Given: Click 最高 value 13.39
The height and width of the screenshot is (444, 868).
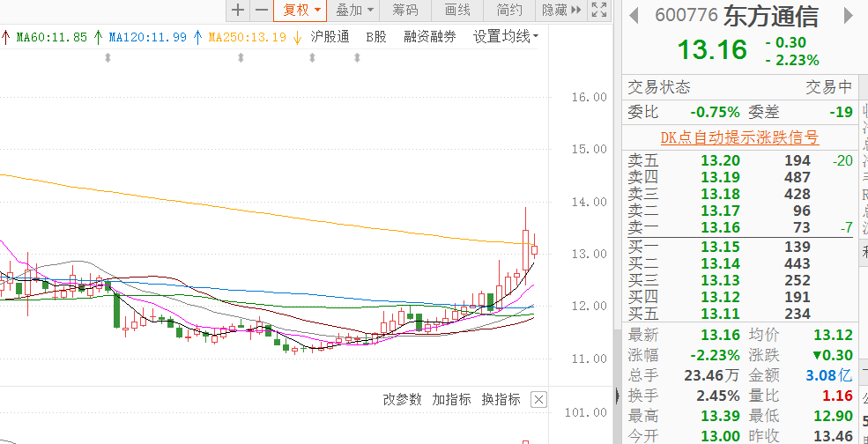Looking at the screenshot, I should (720, 416).
